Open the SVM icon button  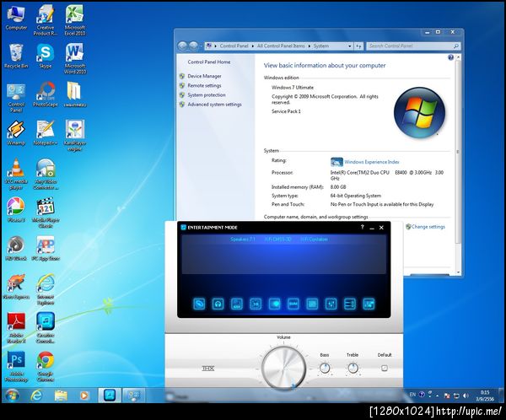coord(293,304)
